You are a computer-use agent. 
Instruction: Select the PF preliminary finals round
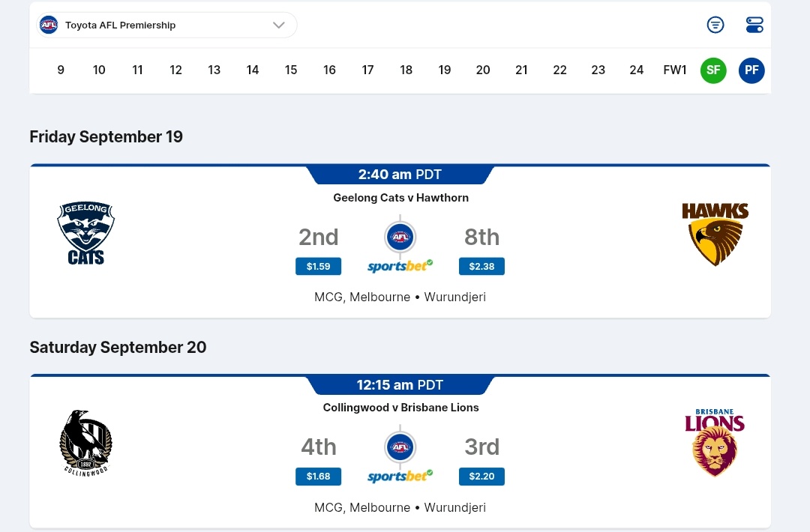click(x=751, y=70)
